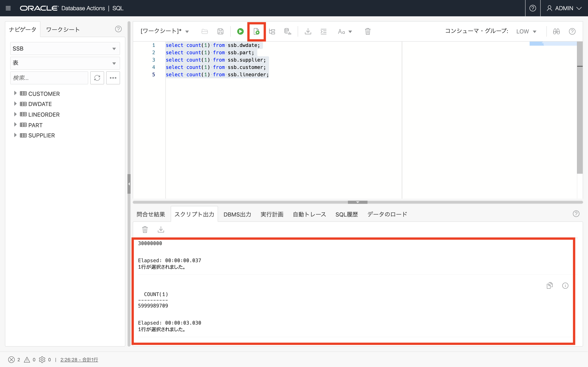Viewport: 588px width, 367px height.
Task: Open the Explain Plan toolbar icon
Action: (x=272, y=31)
